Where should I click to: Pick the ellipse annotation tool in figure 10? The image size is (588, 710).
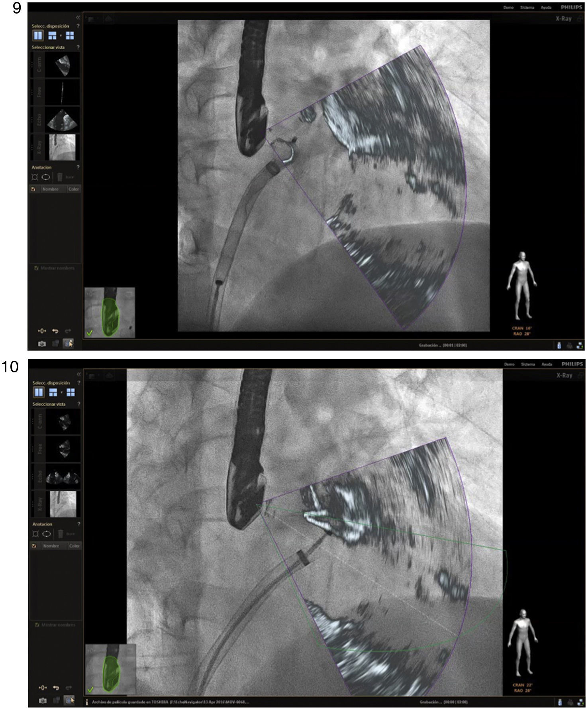click(x=47, y=534)
